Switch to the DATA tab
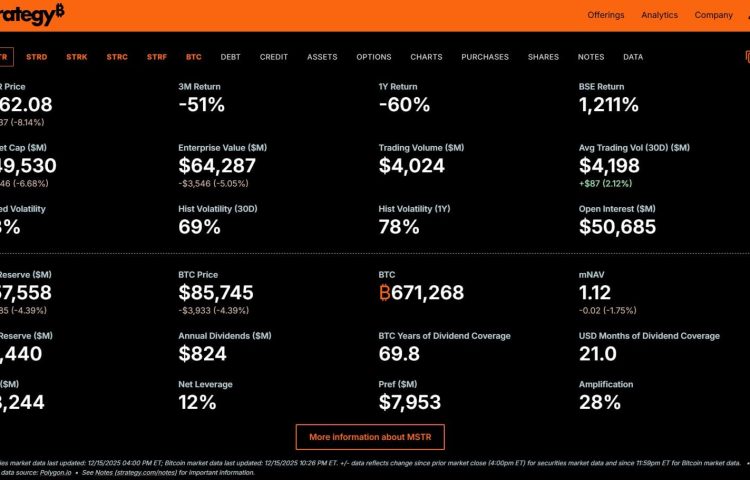 tap(633, 57)
